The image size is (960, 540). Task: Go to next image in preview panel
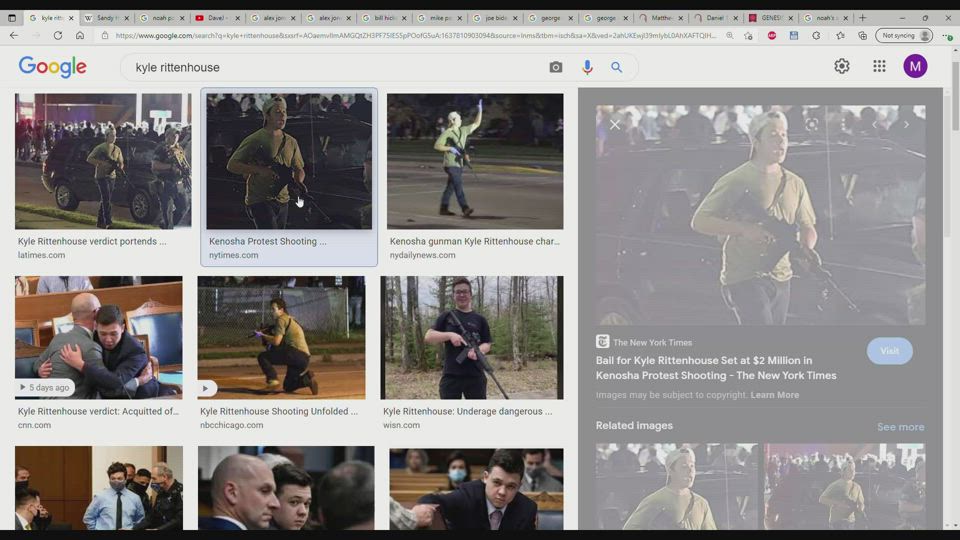pyautogui.click(x=906, y=125)
